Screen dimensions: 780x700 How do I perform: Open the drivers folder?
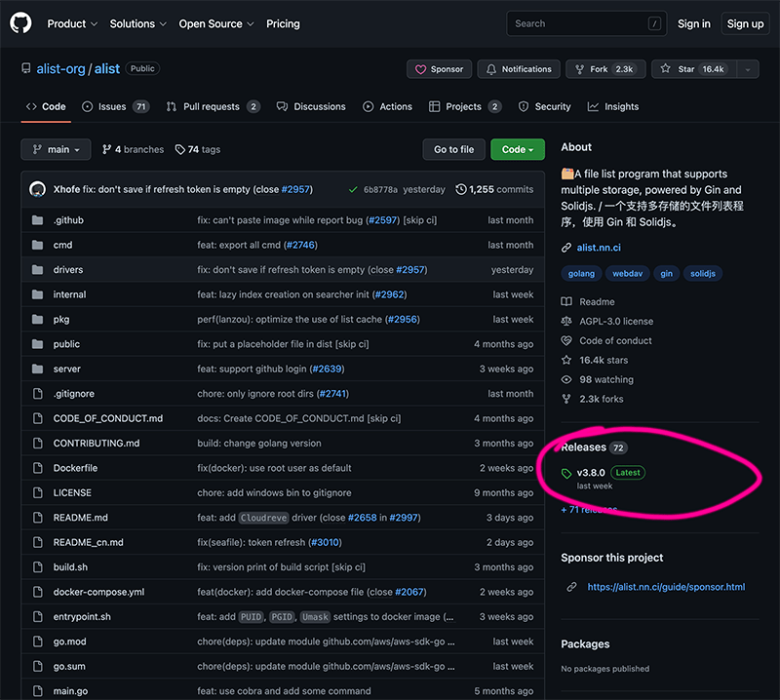click(68, 270)
